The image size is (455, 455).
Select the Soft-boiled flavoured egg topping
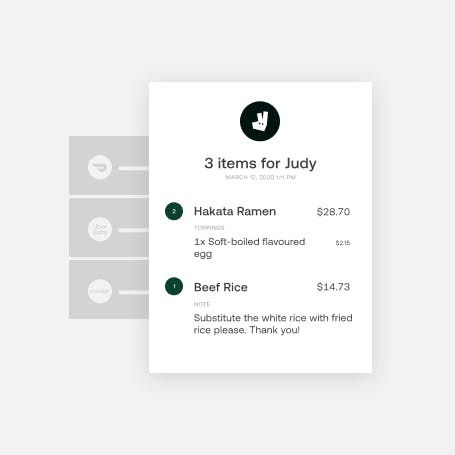click(249, 248)
